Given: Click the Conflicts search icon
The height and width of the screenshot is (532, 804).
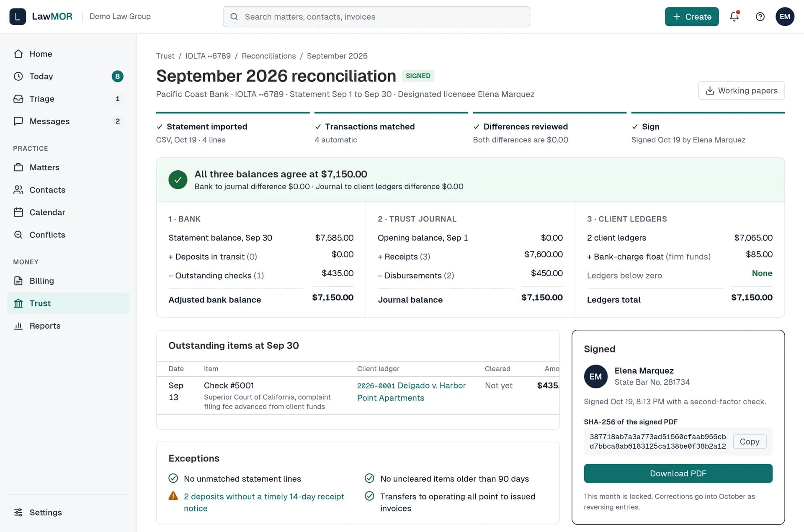Looking at the screenshot, I should [x=18, y=235].
